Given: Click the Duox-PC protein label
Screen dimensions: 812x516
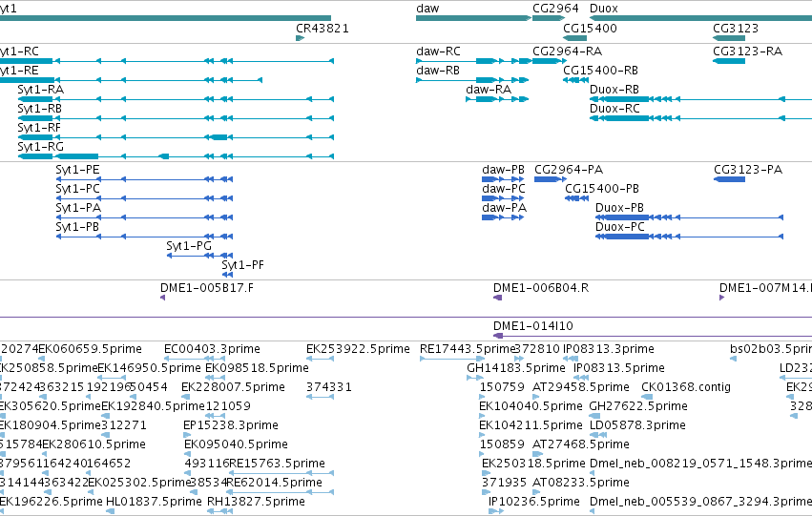Looking at the screenshot, I should (x=620, y=227).
